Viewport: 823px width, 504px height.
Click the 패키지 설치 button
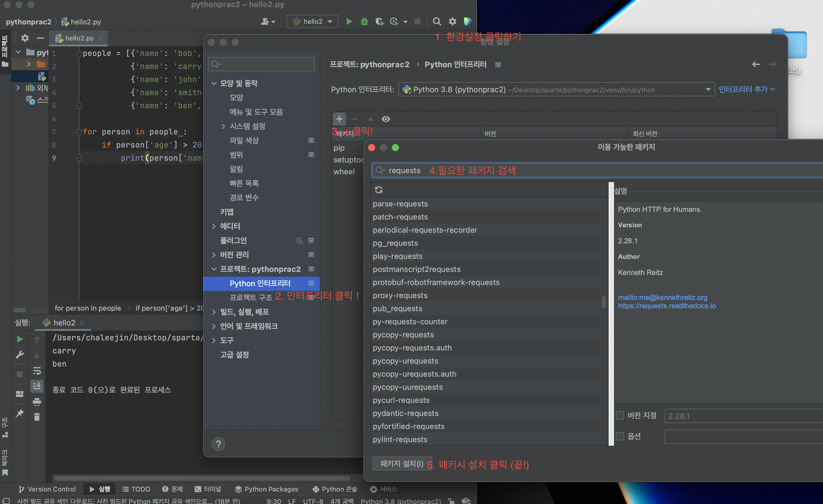tap(402, 464)
